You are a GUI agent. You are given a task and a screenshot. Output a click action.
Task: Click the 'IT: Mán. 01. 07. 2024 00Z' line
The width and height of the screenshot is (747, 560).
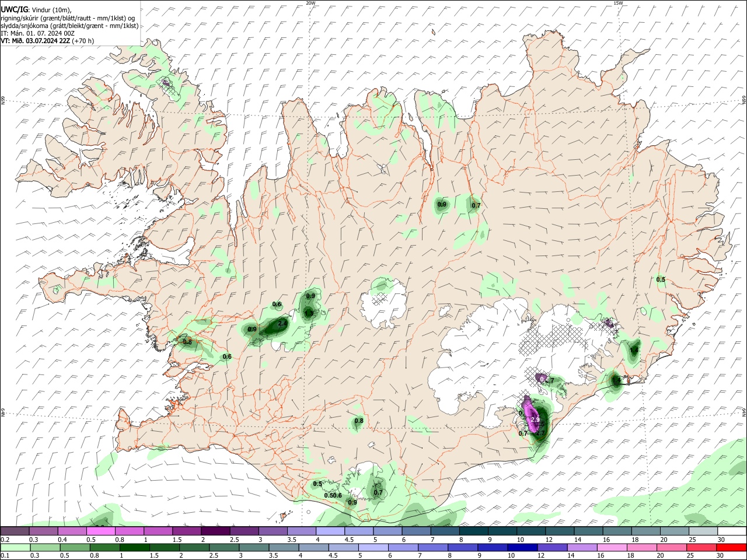(x=38, y=33)
